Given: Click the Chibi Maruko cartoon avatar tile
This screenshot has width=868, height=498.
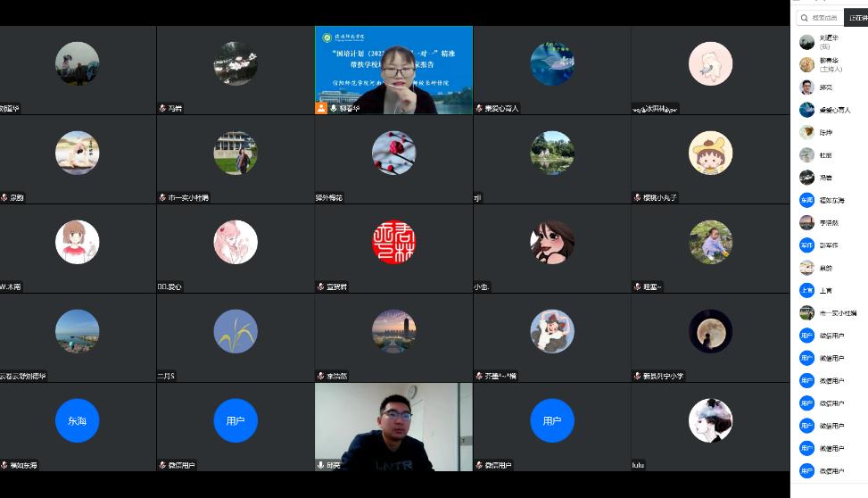Looking at the screenshot, I should pos(710,153).
